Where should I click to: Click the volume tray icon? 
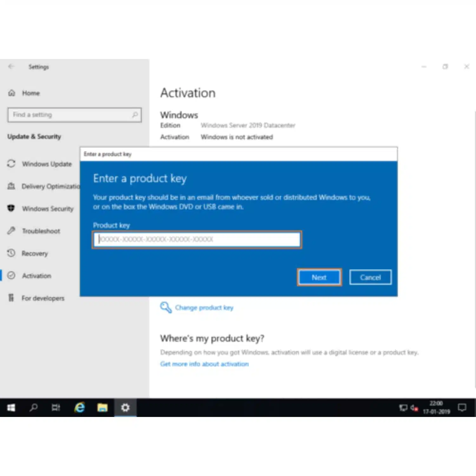pyautogui.click(x=414, y=408)
